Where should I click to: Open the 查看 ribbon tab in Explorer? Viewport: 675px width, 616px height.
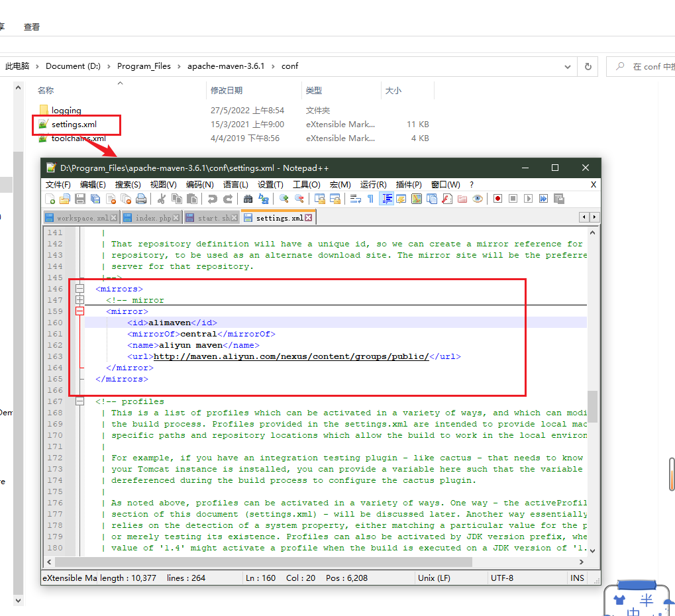coord(32,26)
